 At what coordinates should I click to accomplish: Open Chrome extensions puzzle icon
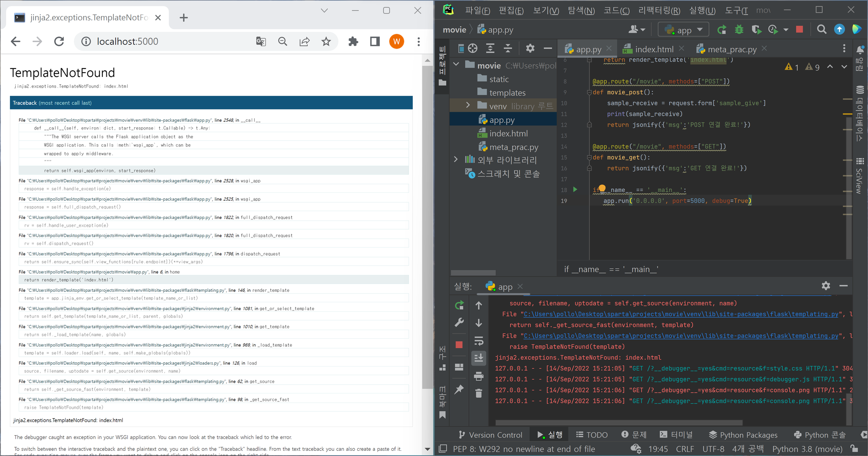[x=353, y=42]
